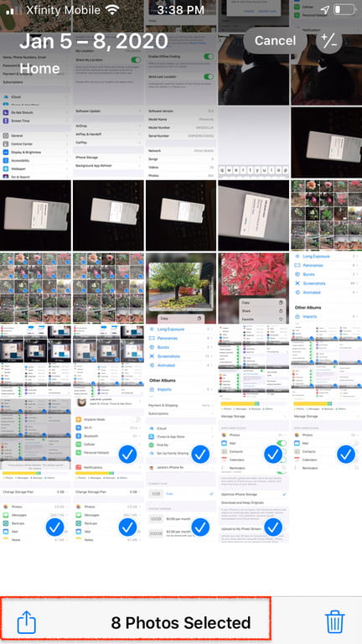Tap the 'Xfinity Mobile' carrier text
The height and width of the screenshot is (644, 362).
coord(63,10)
